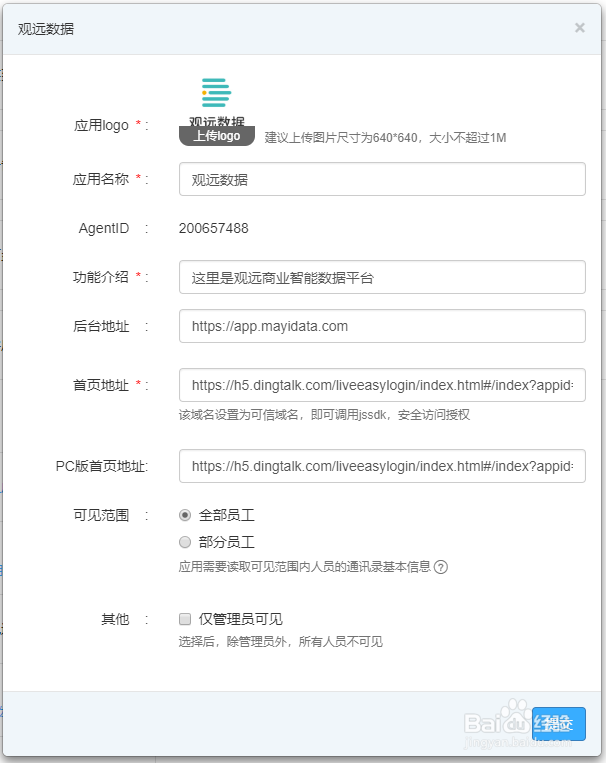Click the 可见范围 field label
606x763 pixels.
(101, 515)
